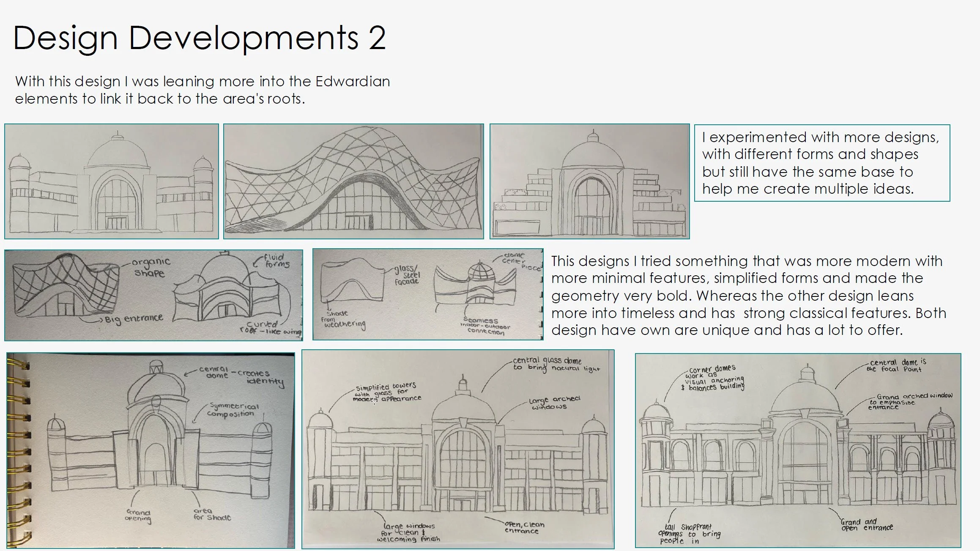
Task: Click the 'fluid forms' handwritten note
Action: (x=276, y=261)
